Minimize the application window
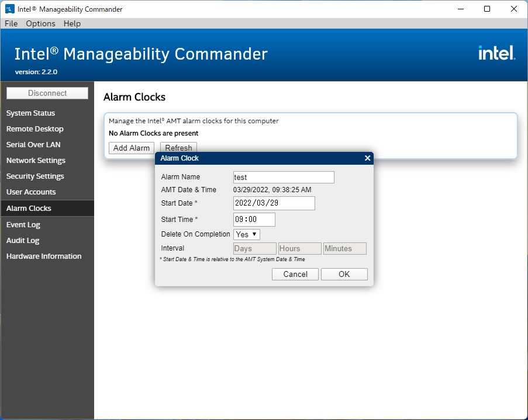 [x=461, y=9]
